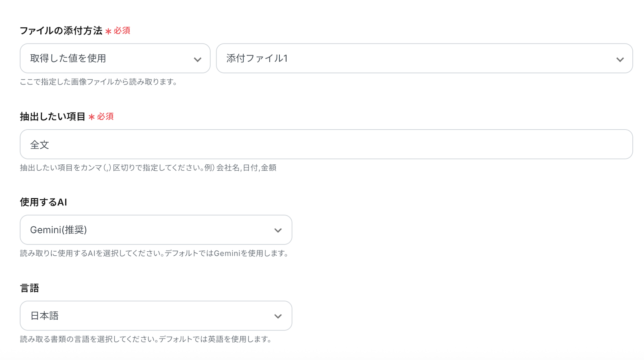Click the 必須 marker beside ファイルの添付方法
This screenshot has width=644, height=360.
tap(122, 31)
